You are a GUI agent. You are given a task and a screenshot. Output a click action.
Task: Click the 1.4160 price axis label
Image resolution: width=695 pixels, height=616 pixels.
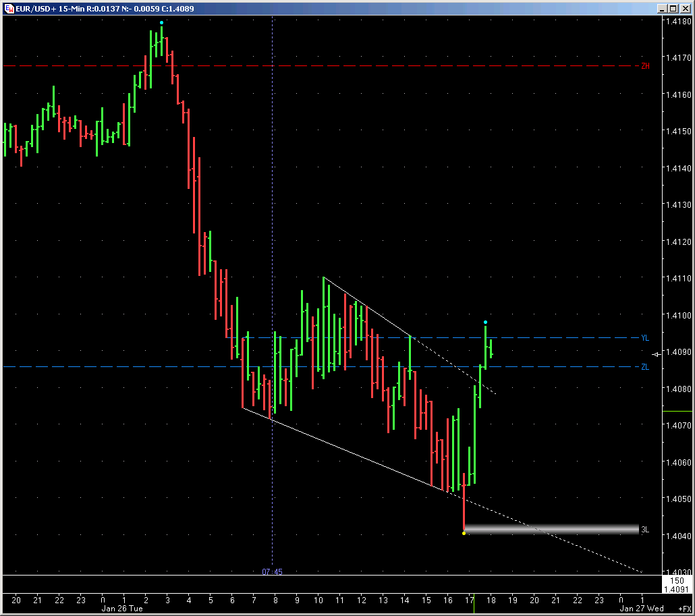tap(678, 95)
